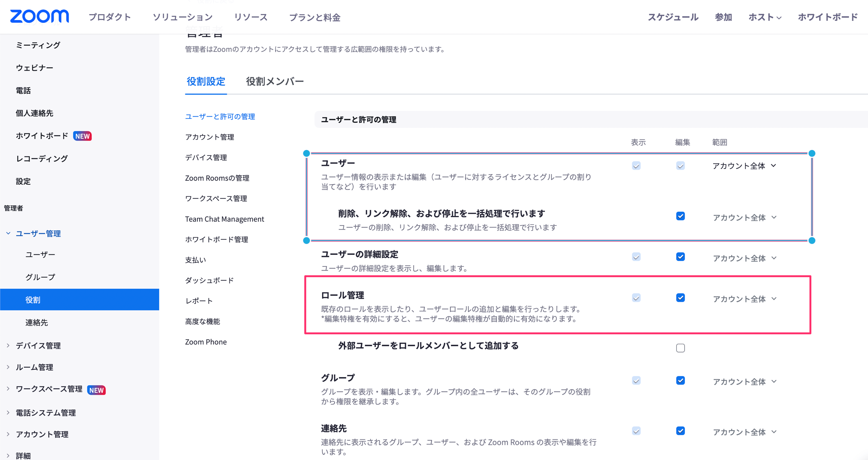Select 連絡先 under ユーザー管理
Image resolution: width=868 pixels, height=460 pixels.
pyautogui.click(x=36, y=323)
